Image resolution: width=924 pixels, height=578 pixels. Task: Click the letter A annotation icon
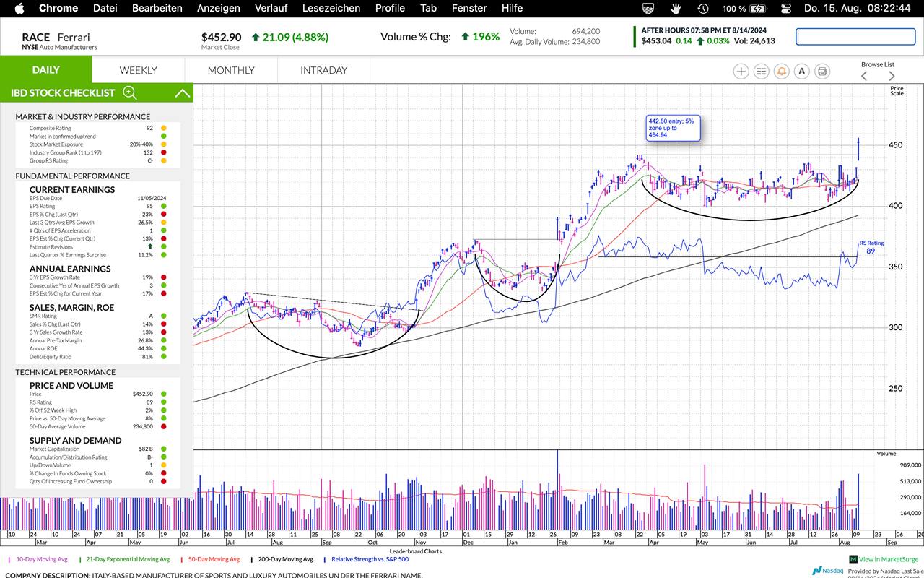point(801,71)
